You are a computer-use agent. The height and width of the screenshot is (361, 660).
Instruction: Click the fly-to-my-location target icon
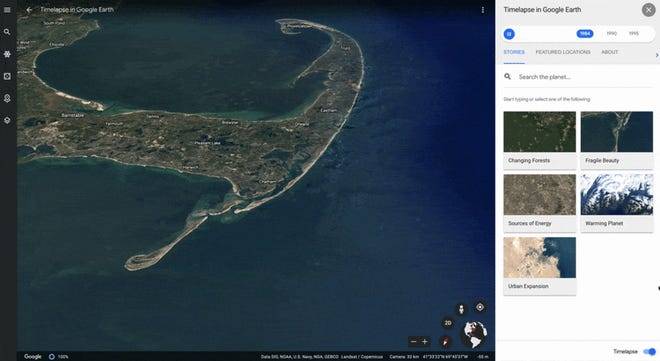(x=480, y=307)
